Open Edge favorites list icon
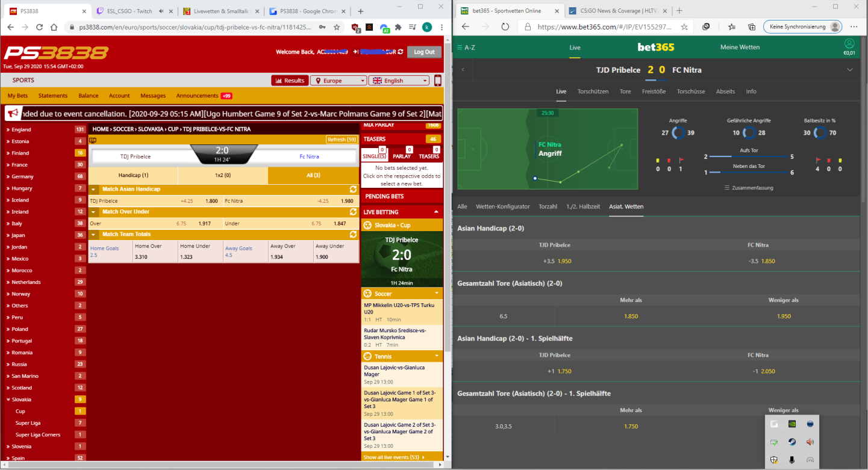The width and height of the screenshot is (868, 470). (731, 27)
